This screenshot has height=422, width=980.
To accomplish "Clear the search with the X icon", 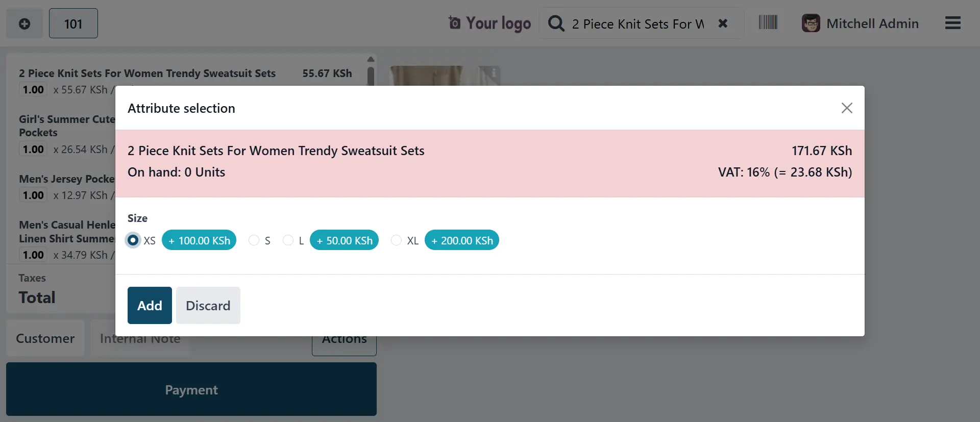I will pos(723,23).
